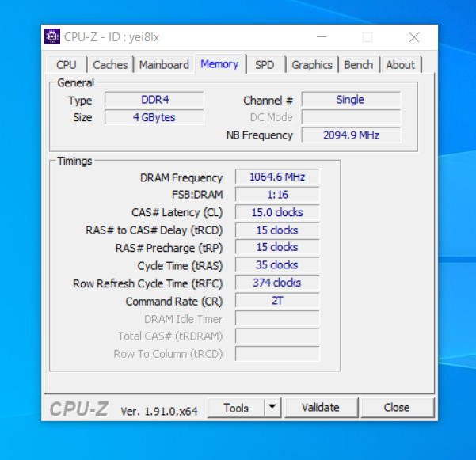Click the Size field showing 4 GBytes
Image resolution: width=476 pixels, height=460 pixels.
[154, 117]
